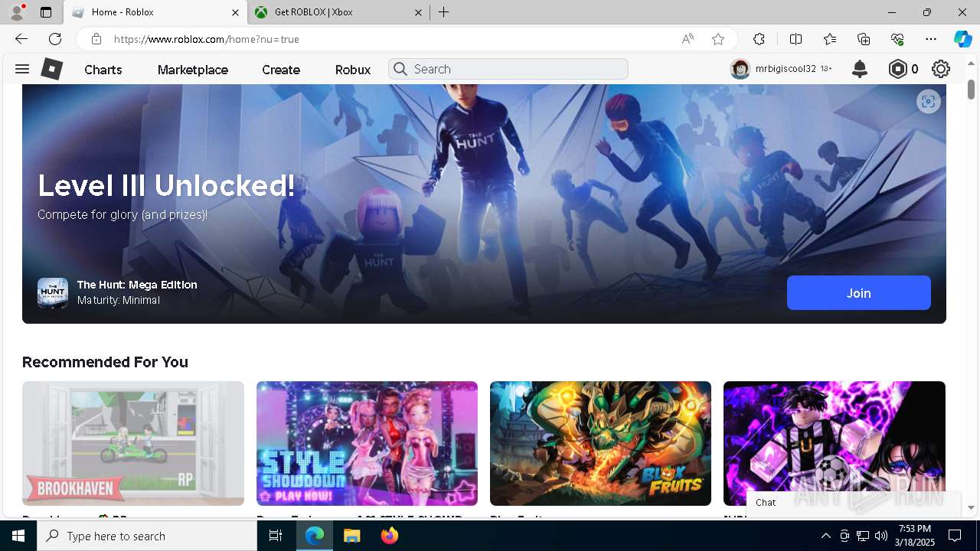Open the Windows Start menu
980x551 pixels.
(x=18, y=536)
